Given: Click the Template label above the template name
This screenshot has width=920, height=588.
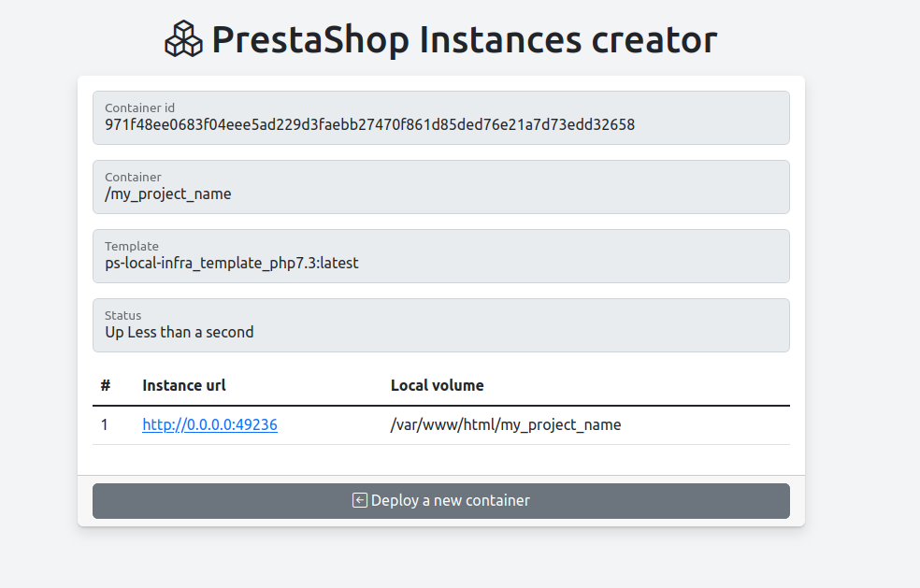Looking at the screenshot, I should (132, 246).
